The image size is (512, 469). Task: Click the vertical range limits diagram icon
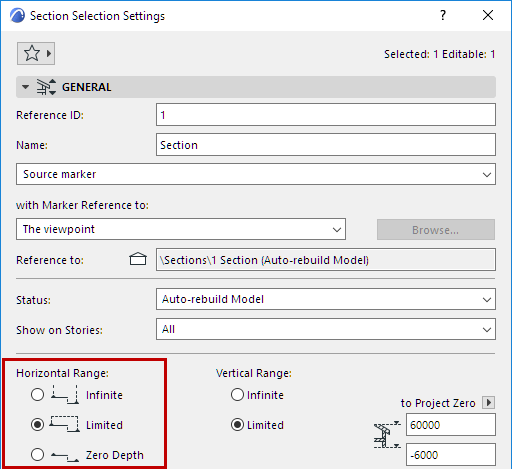point(387,435)
